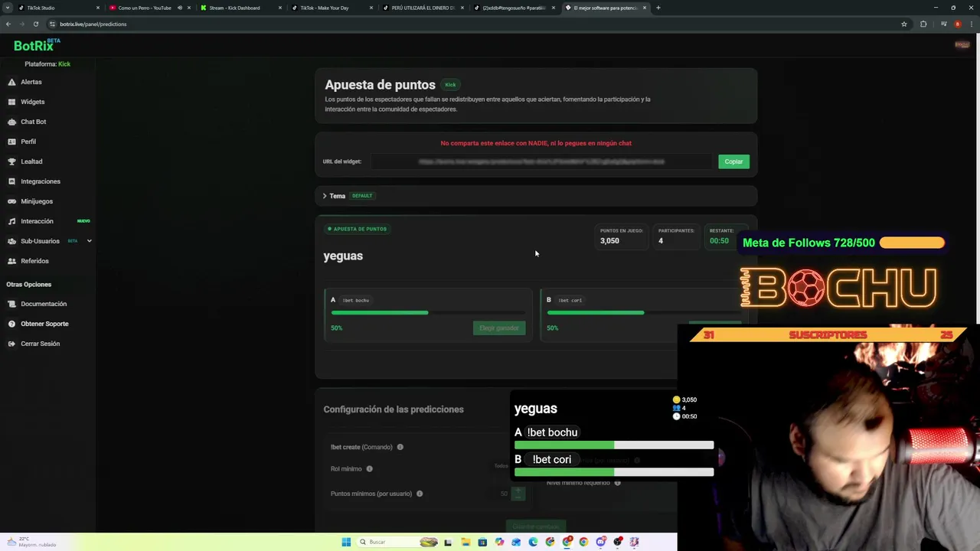The height and width of the screenshot is (551, 980).
Task: Click the Referidos people icon
Action: point(11,261)
